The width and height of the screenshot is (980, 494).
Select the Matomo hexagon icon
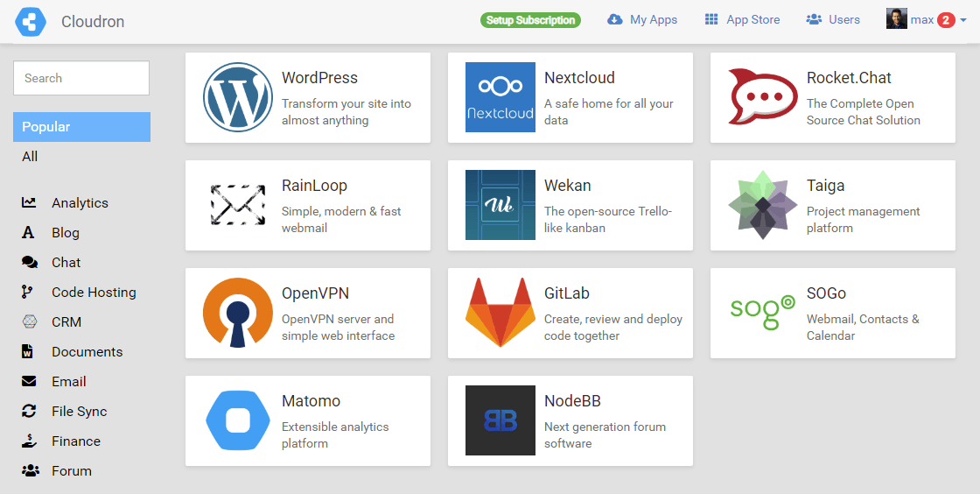click(x=238, y=420)
